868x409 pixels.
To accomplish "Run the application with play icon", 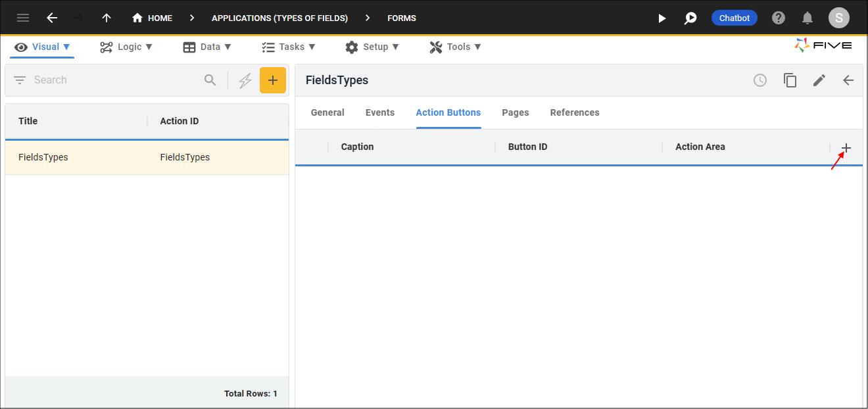I will [662, 18].
